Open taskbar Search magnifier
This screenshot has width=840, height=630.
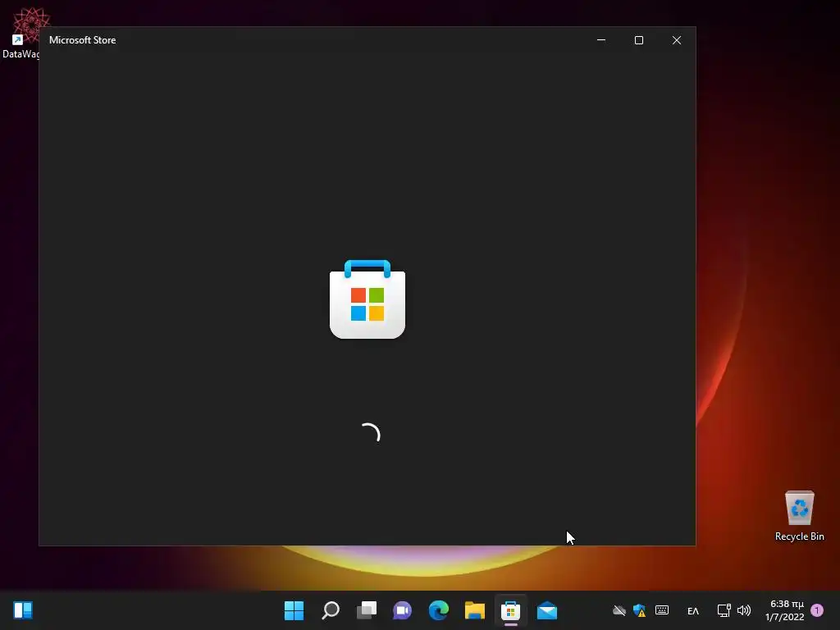pyautogui.click(x=331, y=610)
